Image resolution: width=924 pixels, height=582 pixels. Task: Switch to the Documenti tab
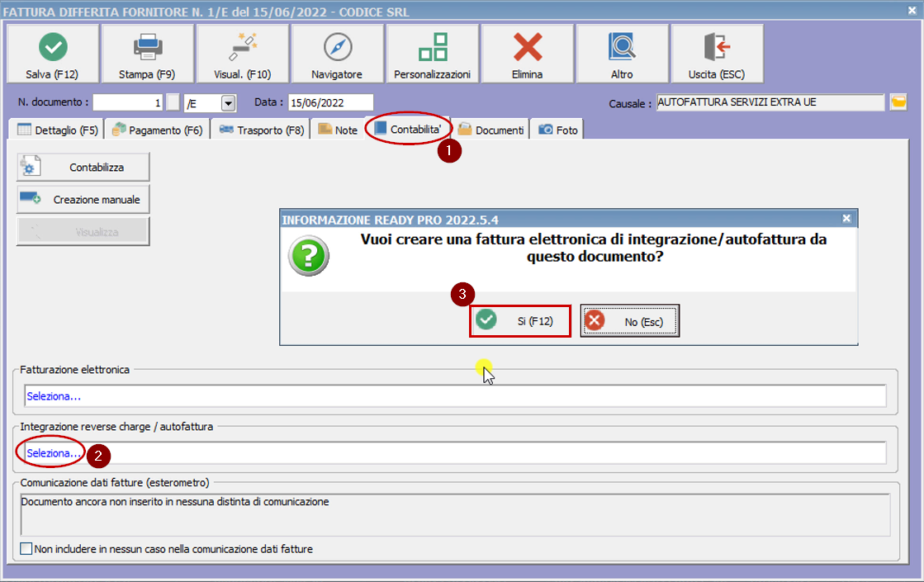492,129
